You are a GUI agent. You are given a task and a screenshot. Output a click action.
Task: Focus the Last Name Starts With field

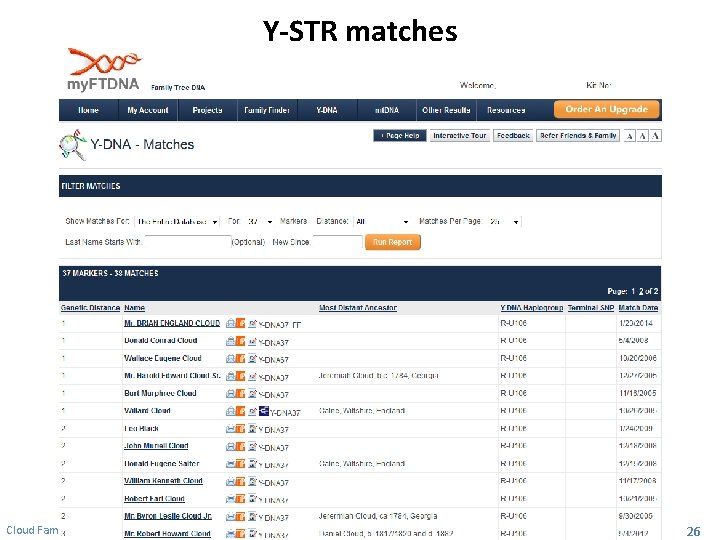pos(188,242)
